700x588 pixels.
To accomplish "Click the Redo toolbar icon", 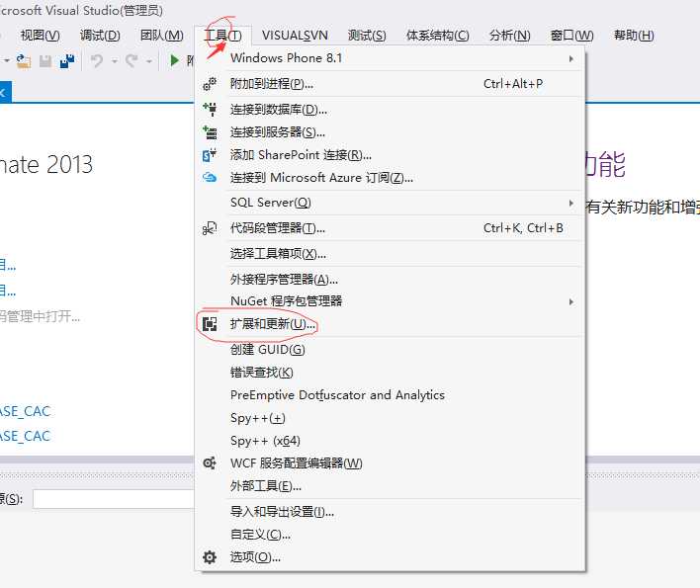I will [x=131, y=60].
